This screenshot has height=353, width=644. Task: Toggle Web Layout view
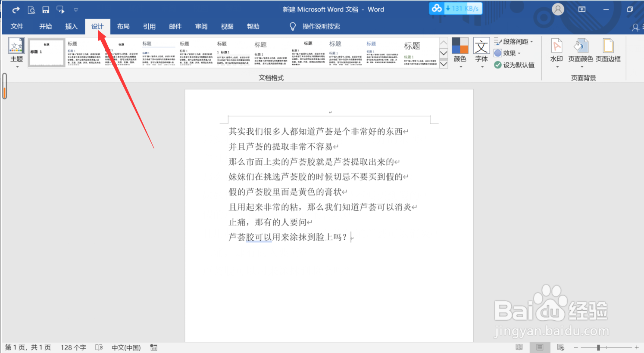coord(560,347)
